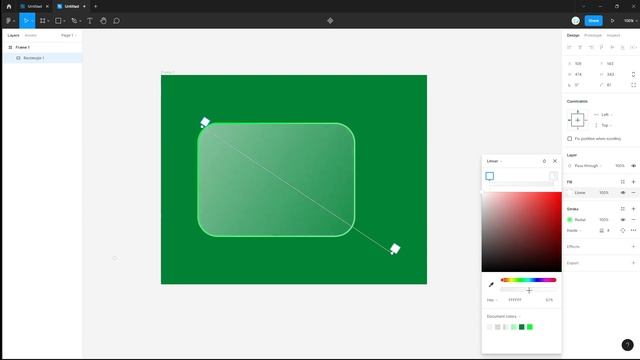
Task: Switch to the Design tab
Action: tap(573, 36)
